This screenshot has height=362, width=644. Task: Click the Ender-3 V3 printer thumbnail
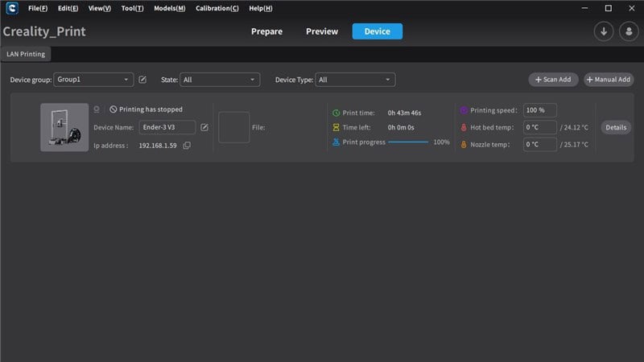click(64, 127)
